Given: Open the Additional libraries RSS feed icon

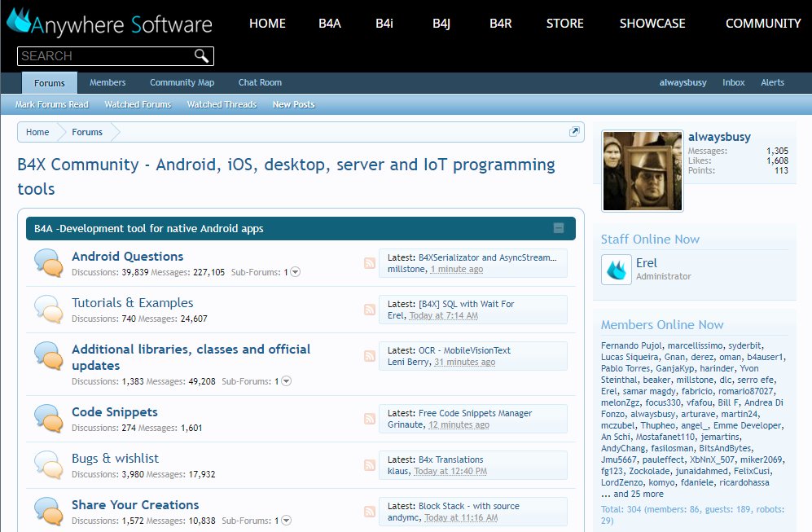Looking at the screenshot, I should 369,356.
